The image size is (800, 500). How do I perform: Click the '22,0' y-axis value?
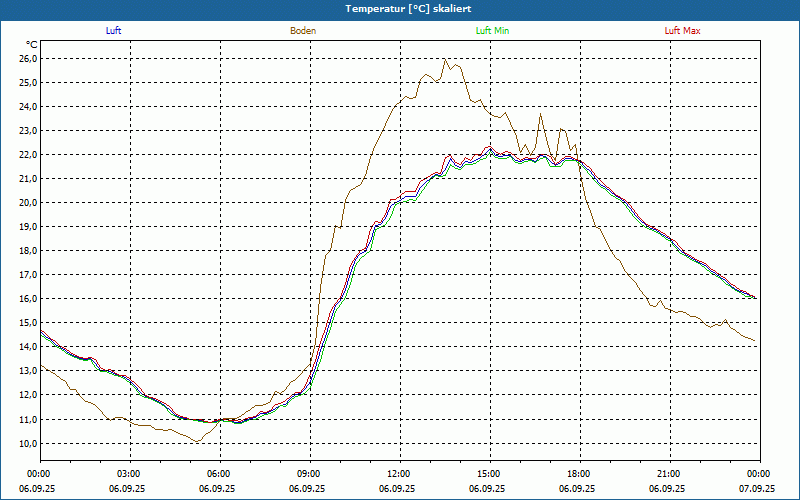(28, 155)
